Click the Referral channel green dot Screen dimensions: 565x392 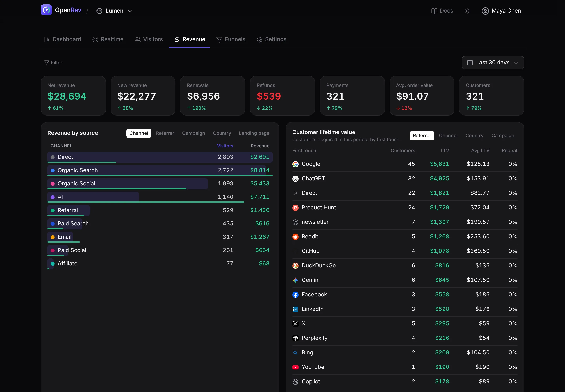pos(53,211)
